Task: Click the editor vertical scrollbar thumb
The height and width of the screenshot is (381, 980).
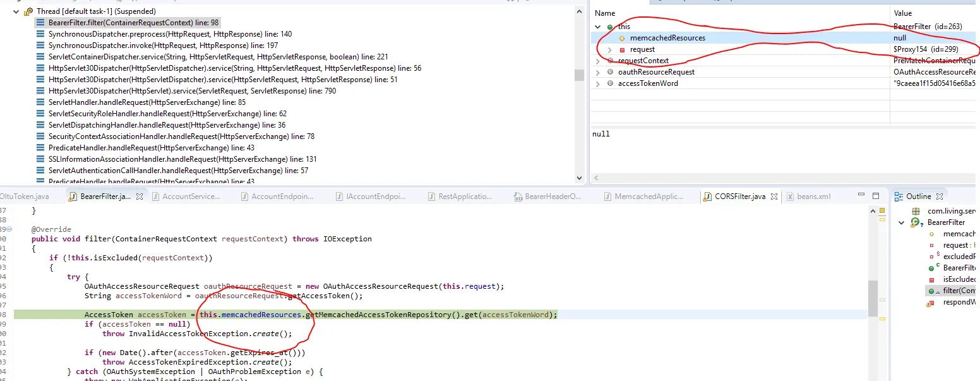Action: (x=873, y=298)
